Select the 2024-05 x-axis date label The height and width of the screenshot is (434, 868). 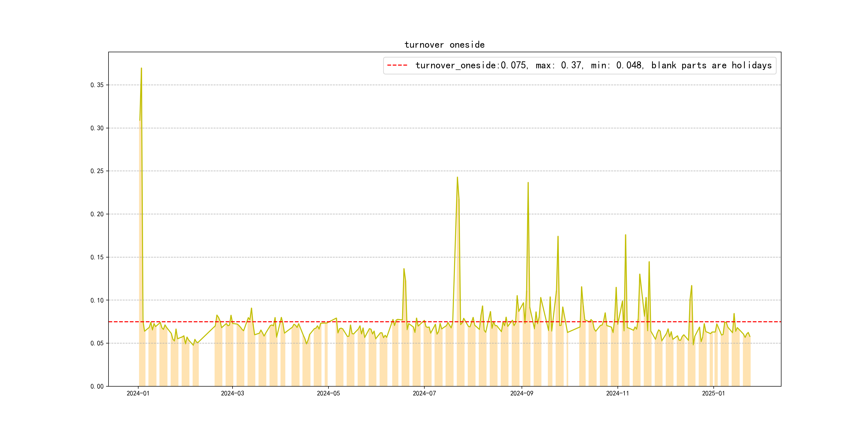click(x=328, y=393)
